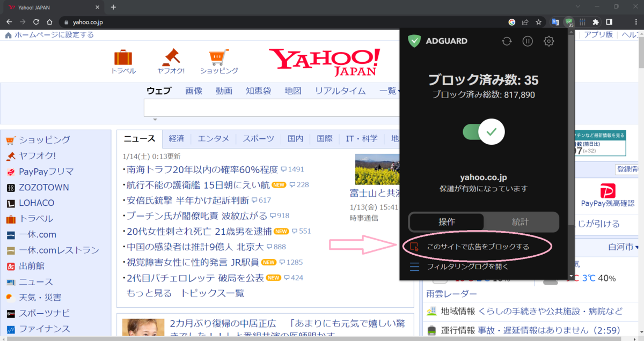The height and width of the screenshot is (341, 644).
Task: Select the 動画 search category
Action: [x=224, y=91]
